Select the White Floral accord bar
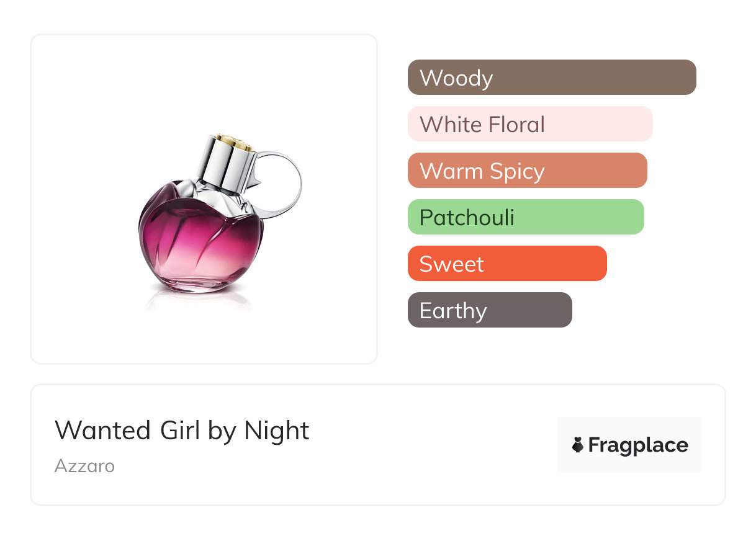Image resolution: width=756 pixels, height=536 pixels. click(530, 124)
